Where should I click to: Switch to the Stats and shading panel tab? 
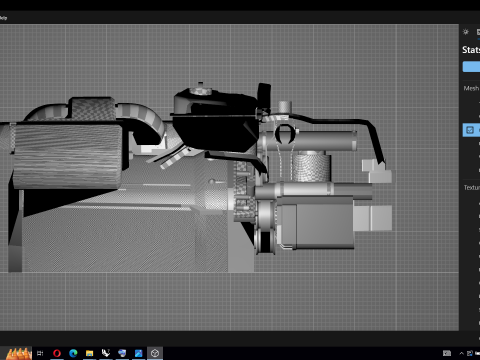point(478,32)
